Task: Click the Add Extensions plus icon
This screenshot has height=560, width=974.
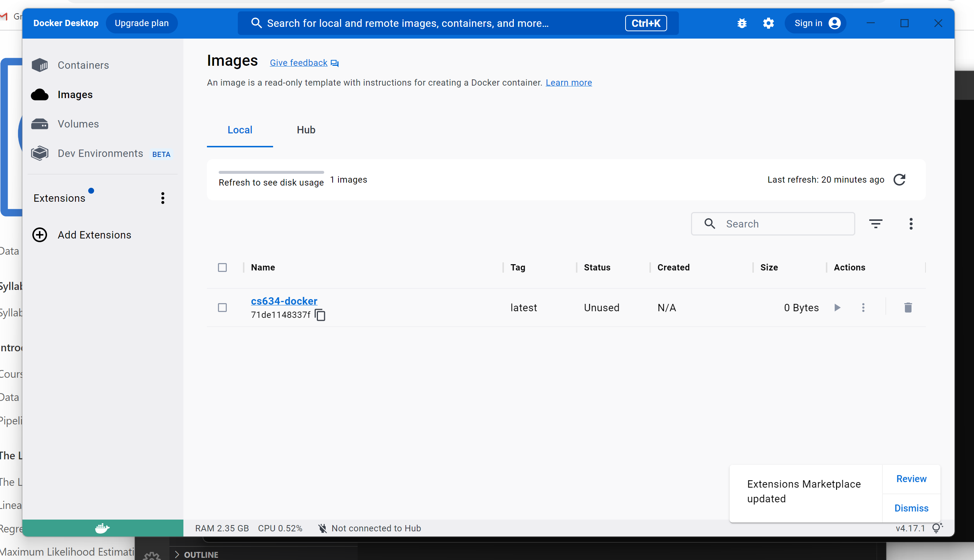Action: coord(40,234)
